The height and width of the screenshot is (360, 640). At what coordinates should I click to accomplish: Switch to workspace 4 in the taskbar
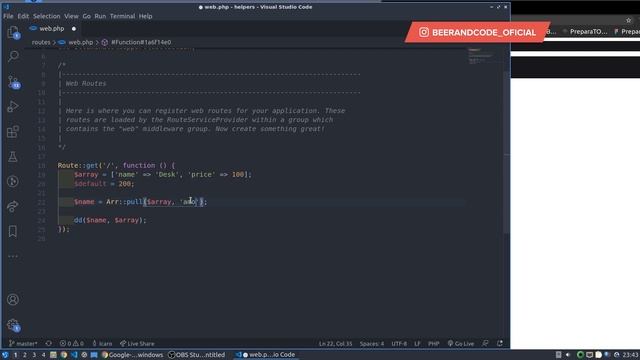pos(43,355)
